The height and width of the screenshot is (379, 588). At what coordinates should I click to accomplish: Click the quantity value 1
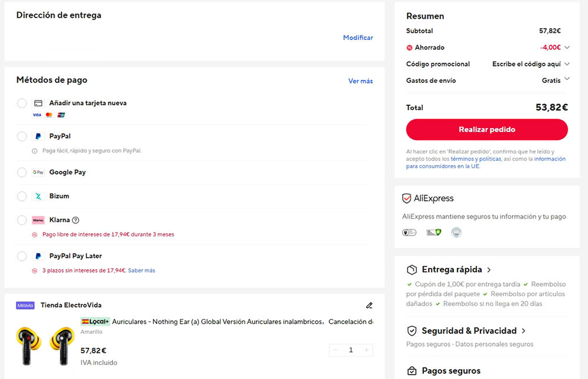(351, 350)
